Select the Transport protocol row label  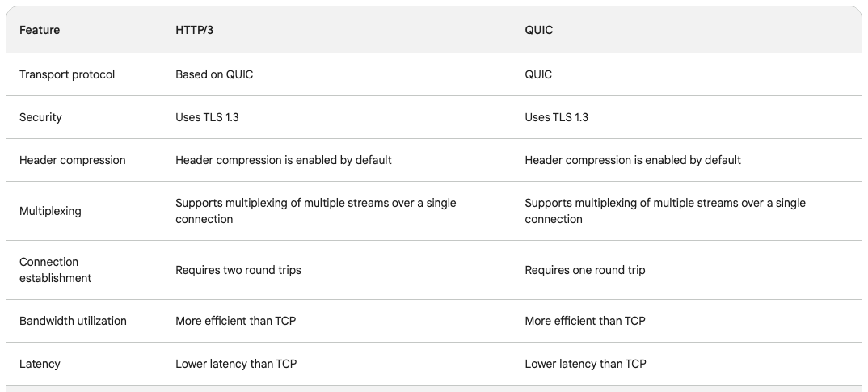pyautogui.click(x=67, y=74)
